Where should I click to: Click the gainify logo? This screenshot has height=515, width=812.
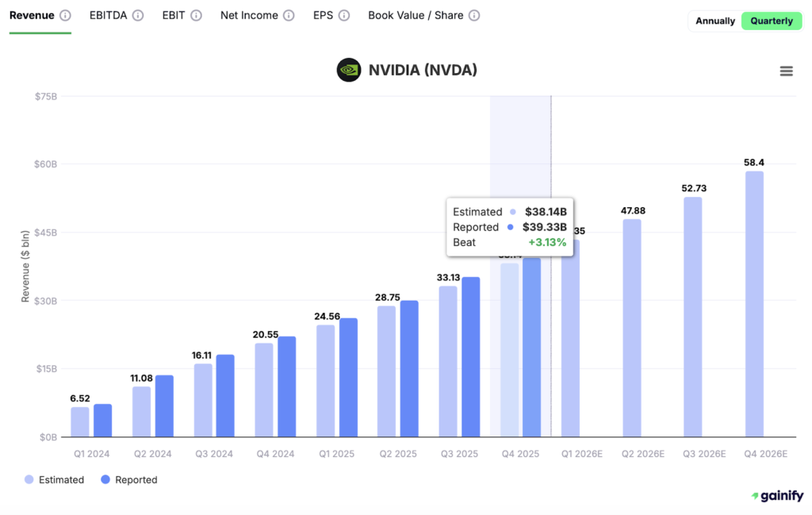(776, 496)
